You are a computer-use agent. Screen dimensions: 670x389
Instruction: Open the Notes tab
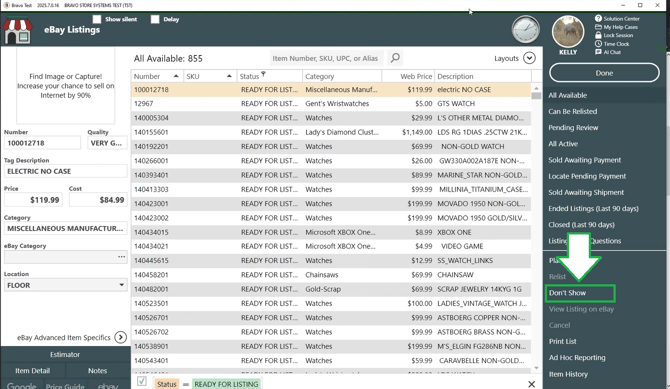pyautogui.click(x=97, y=371)
